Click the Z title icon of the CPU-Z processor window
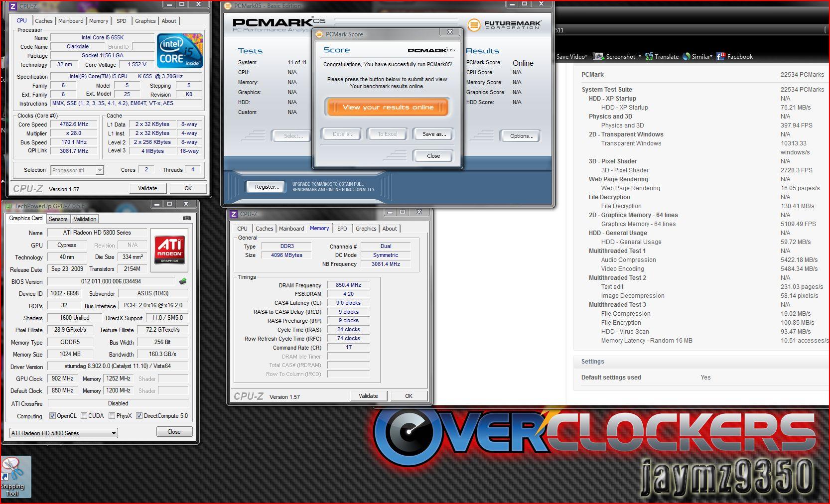The image size is (830, 504). pyautogui.click(x=12, y=6)
